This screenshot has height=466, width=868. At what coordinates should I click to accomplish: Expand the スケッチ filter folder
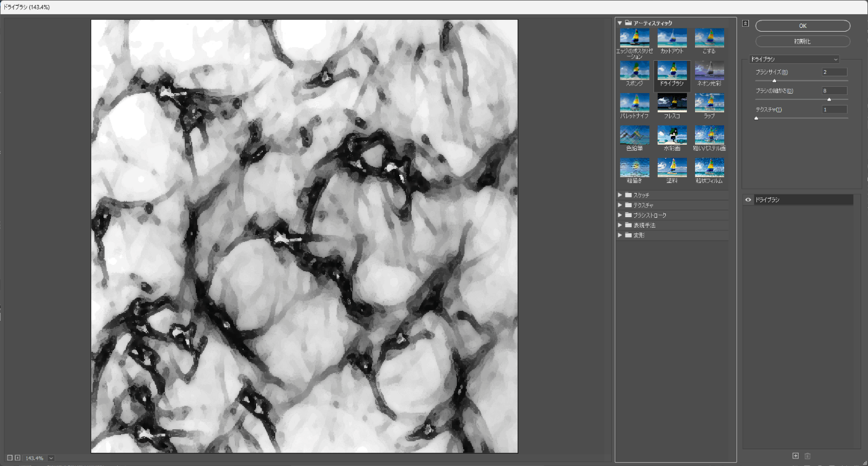(x=620, y=195)
